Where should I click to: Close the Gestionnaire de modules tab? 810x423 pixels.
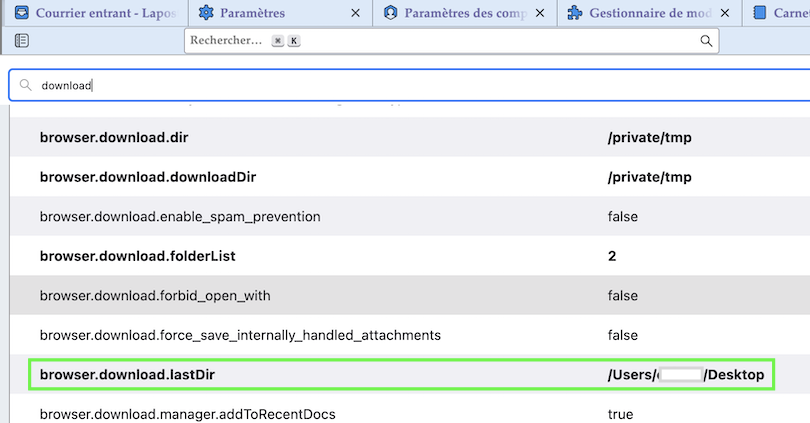click(725, 13)
